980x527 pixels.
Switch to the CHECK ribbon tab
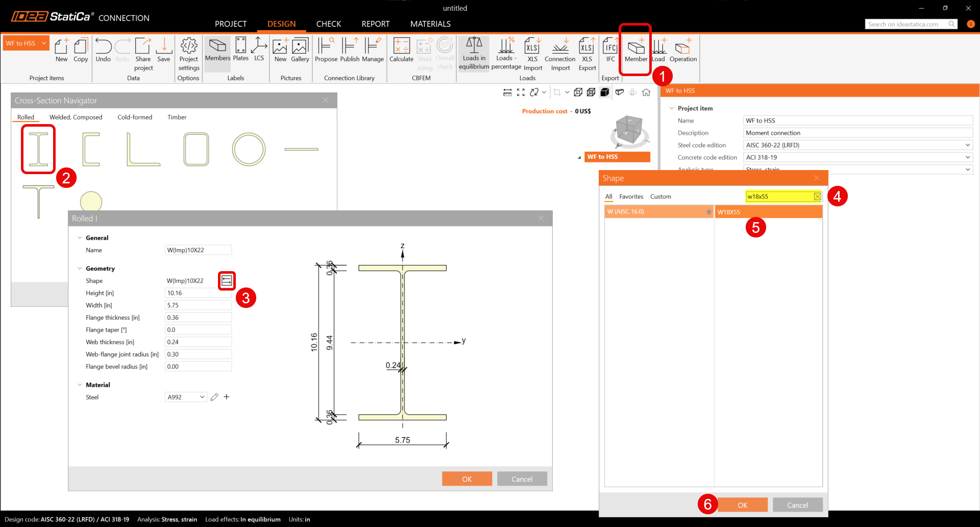tap(328, 24)
